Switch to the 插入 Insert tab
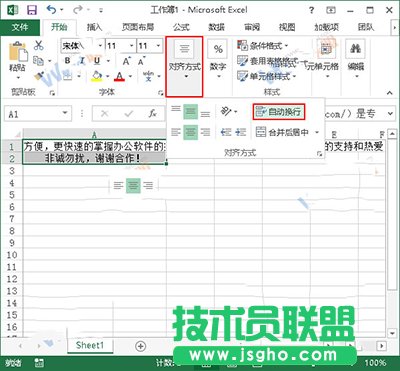This screenshot has height=371, width=400. point(94,27)
